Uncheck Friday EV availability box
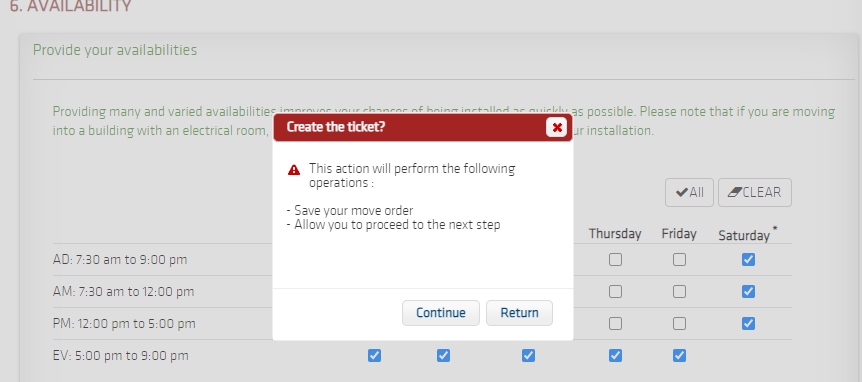Image resolution: width=862 pixels, height=382 pixels. (x=679, y=356)
